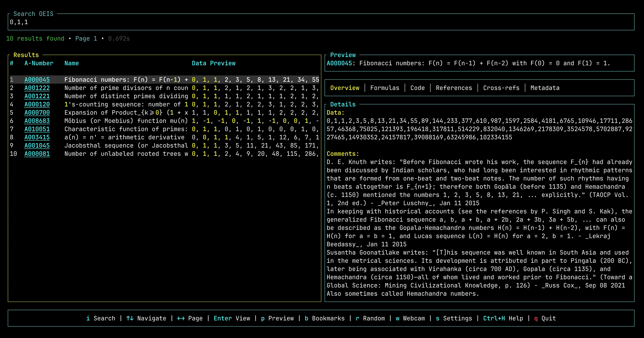This screenshot has width=644, height=338.
Task: Click the 'Results' panel title
Action: click(26, 55)
